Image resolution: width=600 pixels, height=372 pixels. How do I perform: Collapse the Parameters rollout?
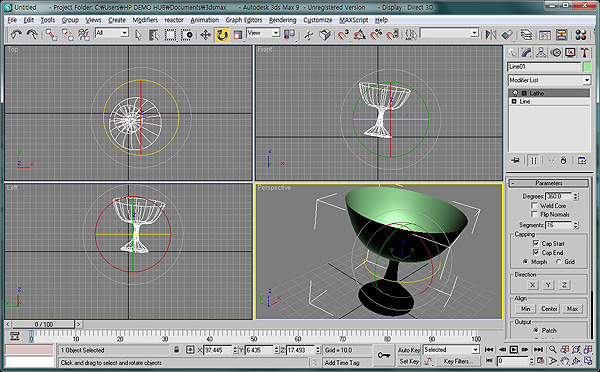[549, 183]
